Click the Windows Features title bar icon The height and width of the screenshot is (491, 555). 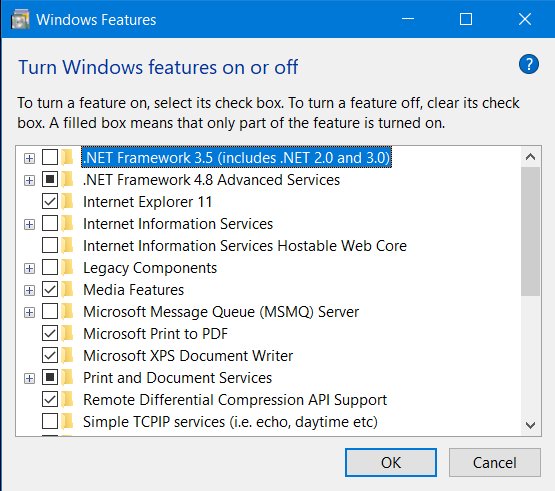pos(20,19)
